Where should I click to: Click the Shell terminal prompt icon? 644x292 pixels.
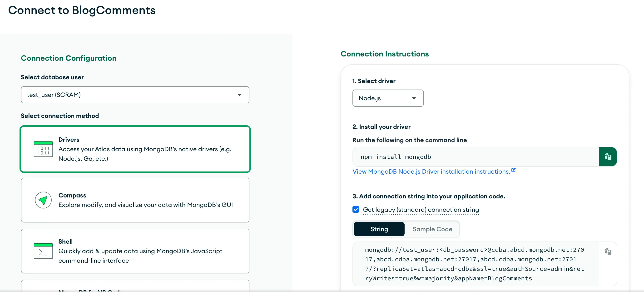[x=43, y=251]
